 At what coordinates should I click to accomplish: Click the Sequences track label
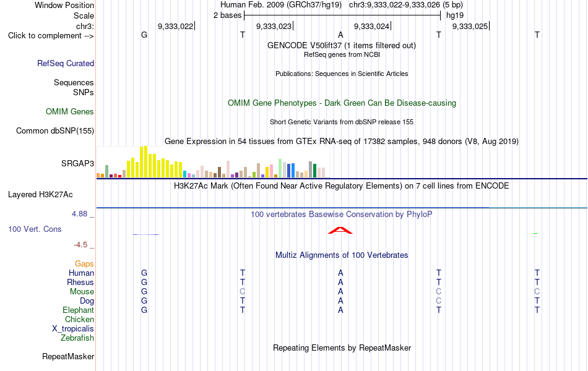74,82
